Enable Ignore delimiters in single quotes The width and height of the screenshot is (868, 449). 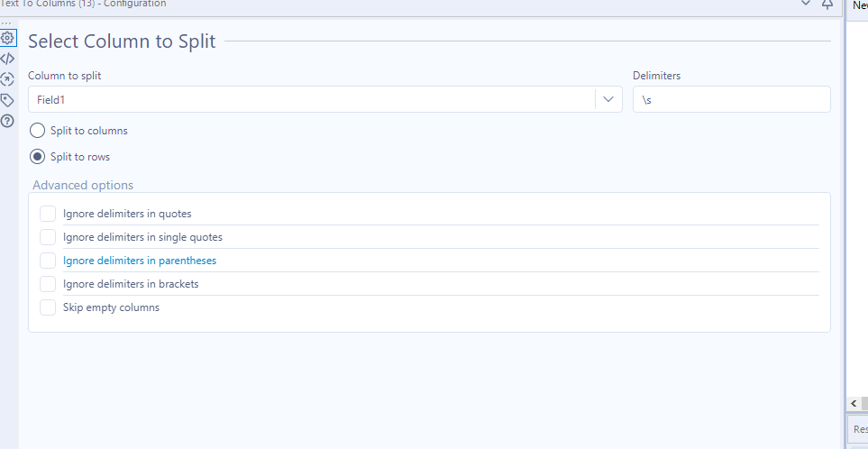tap(48, 237)
